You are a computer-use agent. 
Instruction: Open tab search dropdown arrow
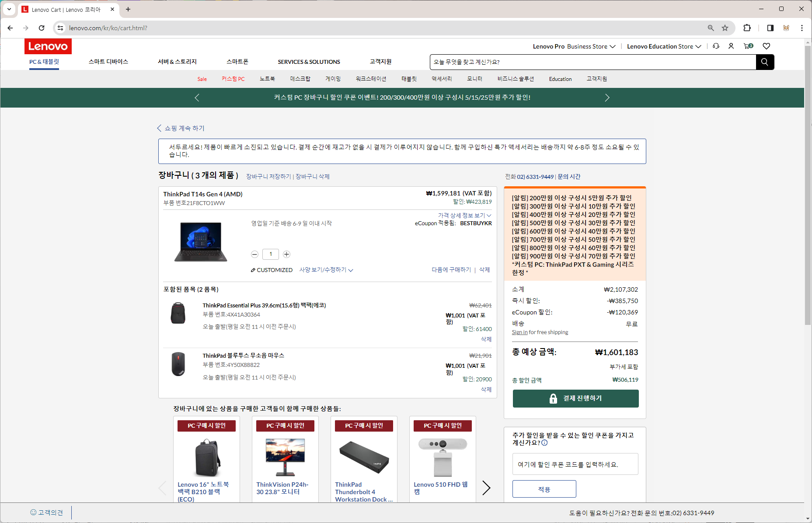click(x=9, y=9)
